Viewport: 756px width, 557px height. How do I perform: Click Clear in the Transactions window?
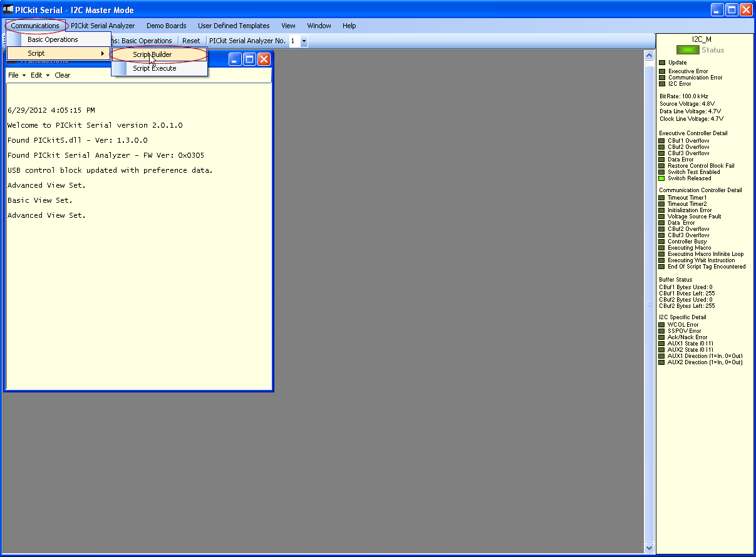(x=62, y=75)
